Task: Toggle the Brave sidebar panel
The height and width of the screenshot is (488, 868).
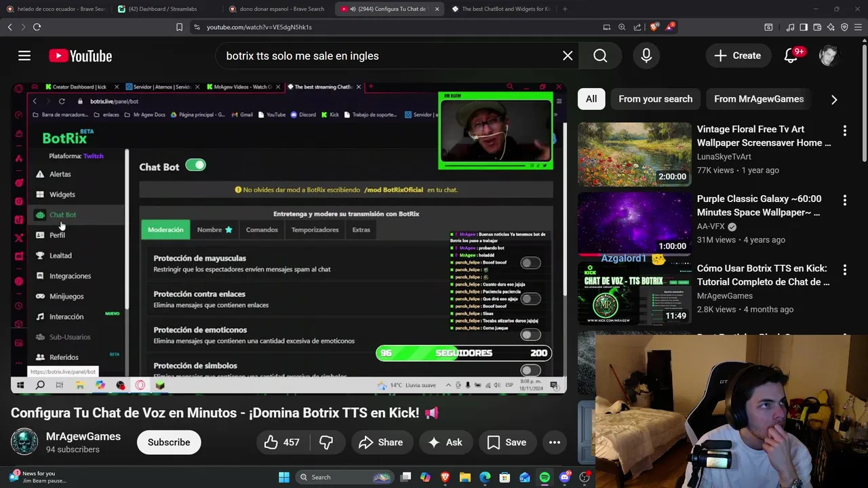Action: click(x=804, y=27)
